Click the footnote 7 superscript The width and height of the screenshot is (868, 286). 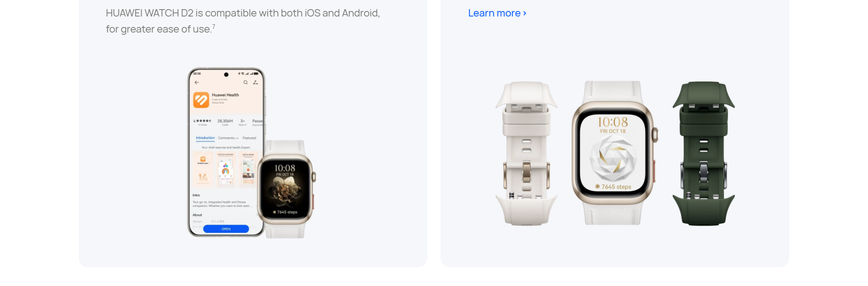(214, 27)
